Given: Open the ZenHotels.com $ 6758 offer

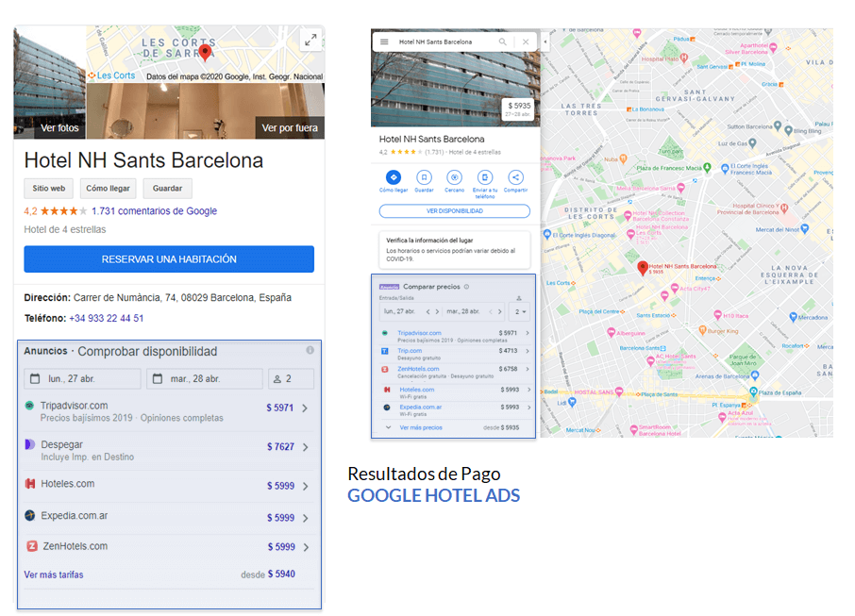Looking at the screenshot, I should [455, 372].
